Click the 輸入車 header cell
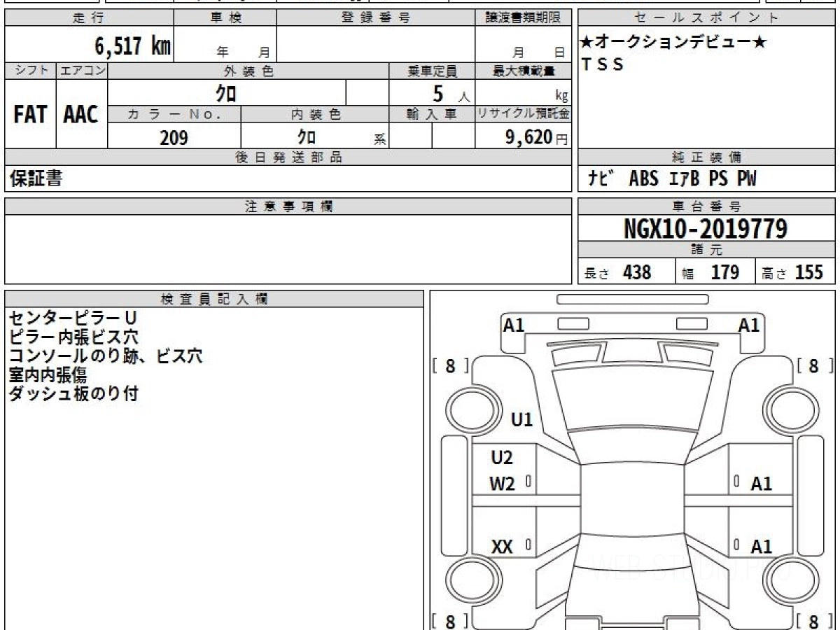The height and width of the screenshot is (630, 840). 432,114
